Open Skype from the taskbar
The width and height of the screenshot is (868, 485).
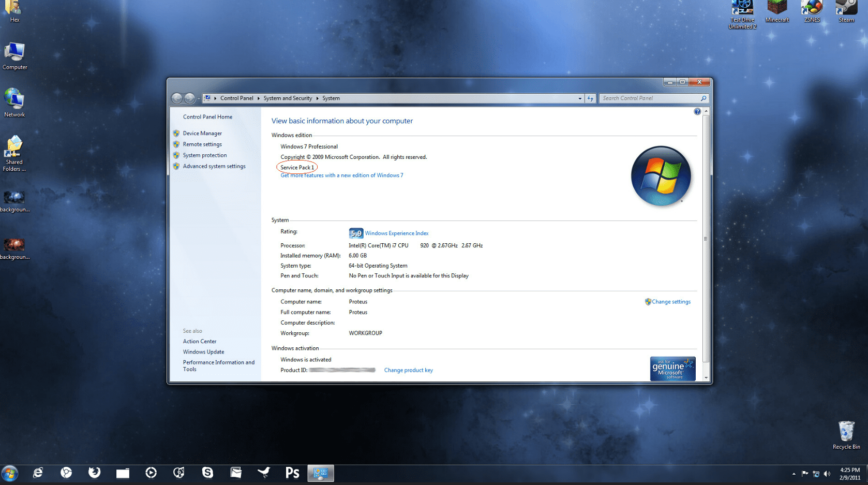[x=207, y=473]
